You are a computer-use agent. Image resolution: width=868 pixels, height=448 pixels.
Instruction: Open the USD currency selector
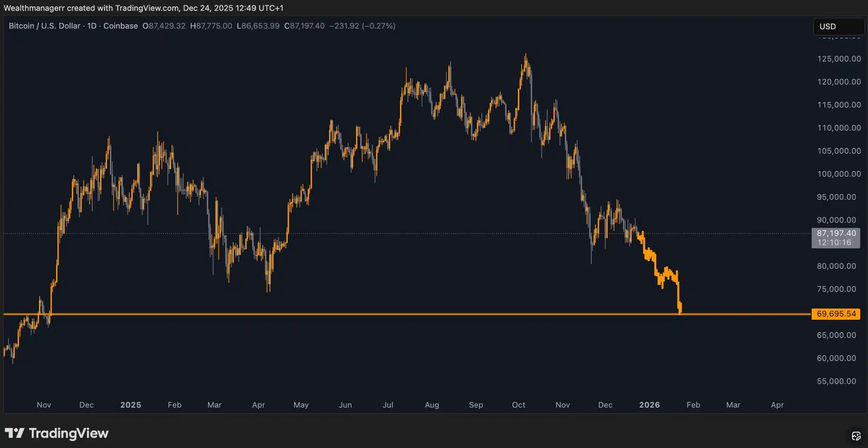(x=838, y=26)
